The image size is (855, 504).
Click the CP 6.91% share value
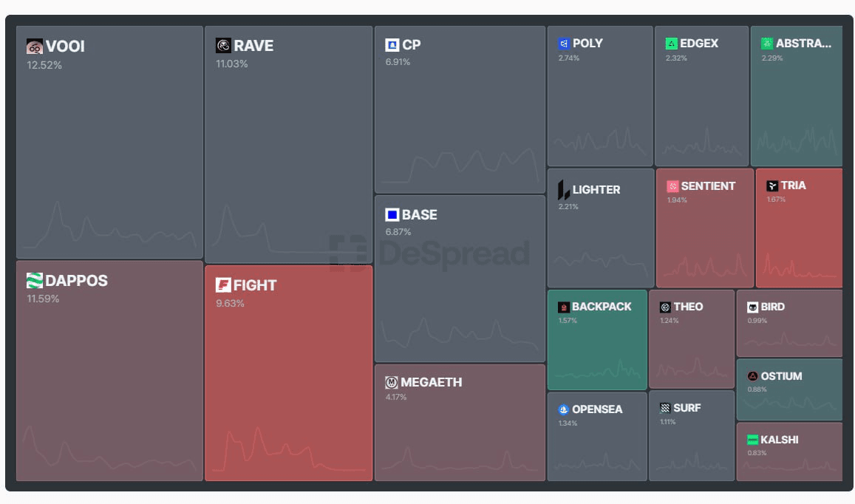398,62
